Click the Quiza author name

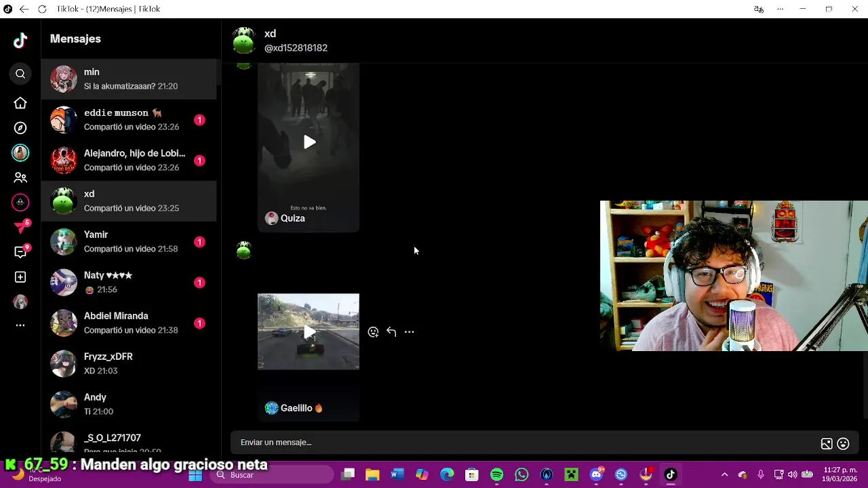tap(292, 218)
